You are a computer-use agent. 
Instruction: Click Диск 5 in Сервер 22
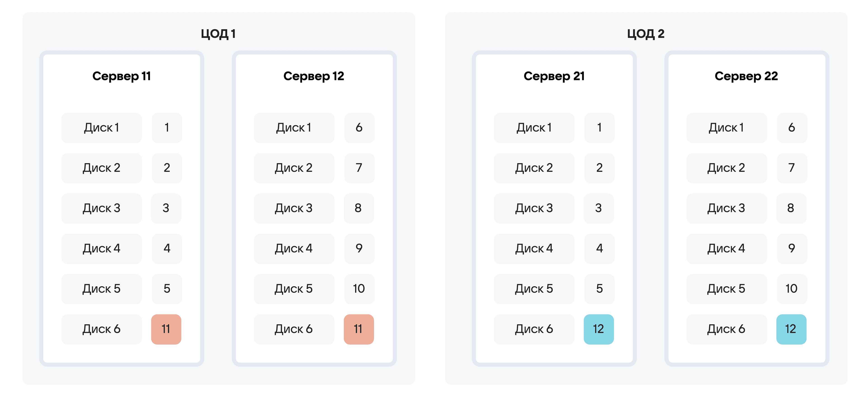click(x=727, y=289)
